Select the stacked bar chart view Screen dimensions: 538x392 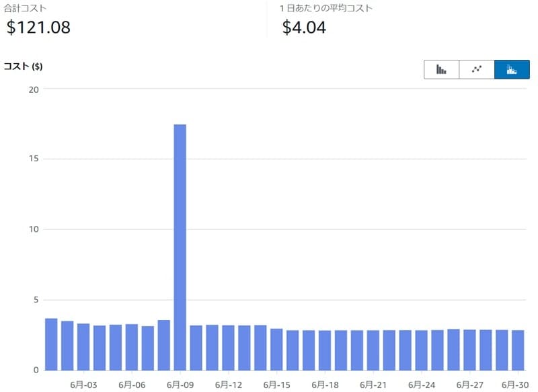512,69
